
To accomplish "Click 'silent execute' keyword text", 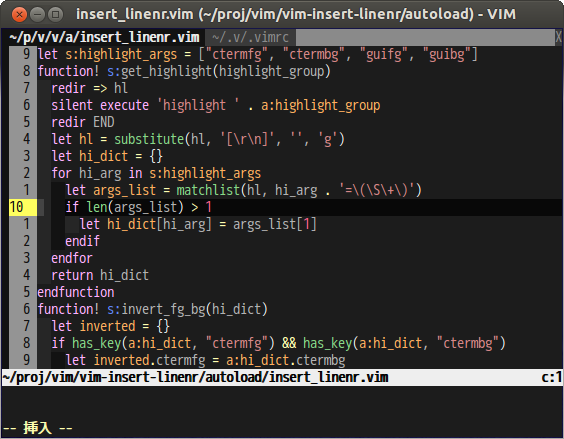I will pyautogui.click(x=100, y=105).
